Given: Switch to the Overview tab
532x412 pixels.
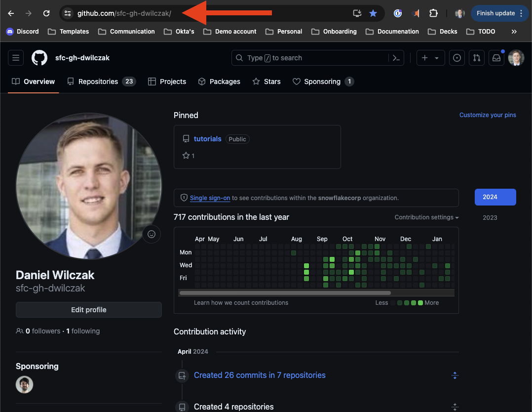Looking at the screenshot, I should 33,82.
